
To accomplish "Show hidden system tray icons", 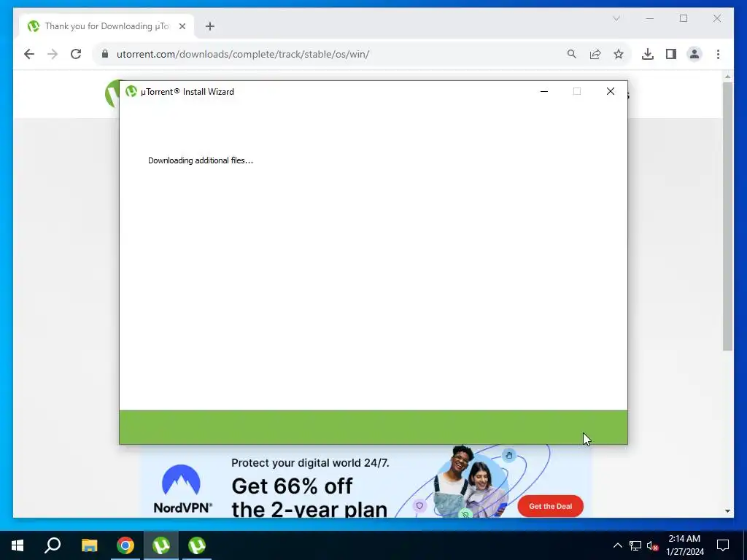I will coord(617,545).
